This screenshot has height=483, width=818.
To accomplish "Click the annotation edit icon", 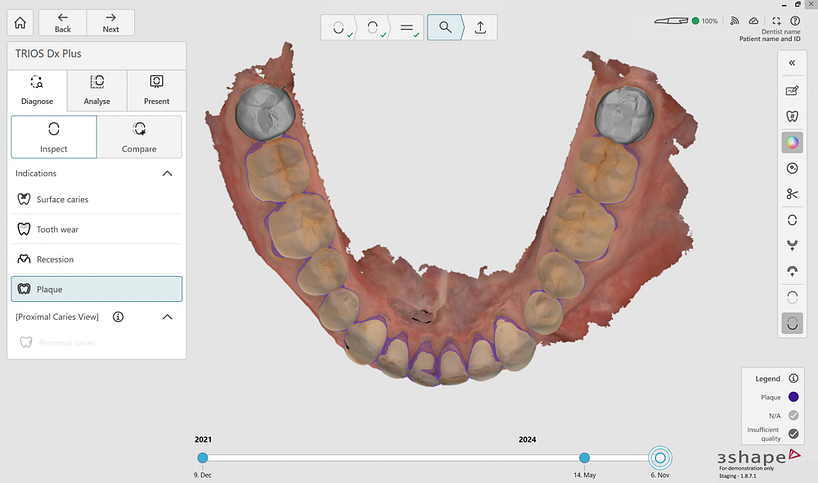I will point(792,90).
